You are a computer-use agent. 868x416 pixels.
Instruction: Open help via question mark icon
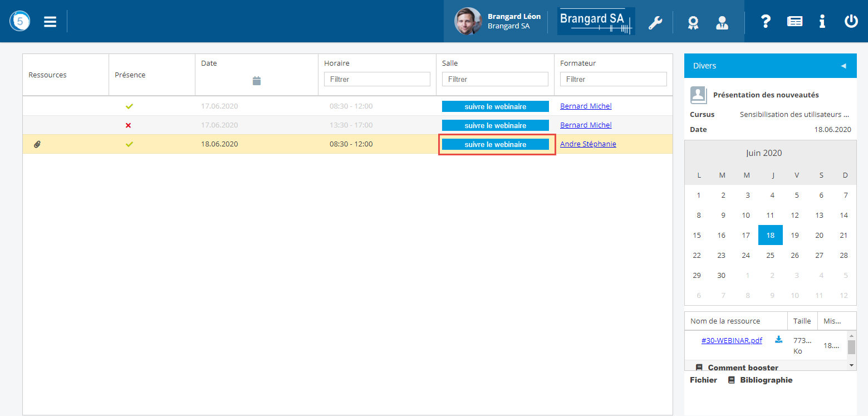click(x=766, y=22)
